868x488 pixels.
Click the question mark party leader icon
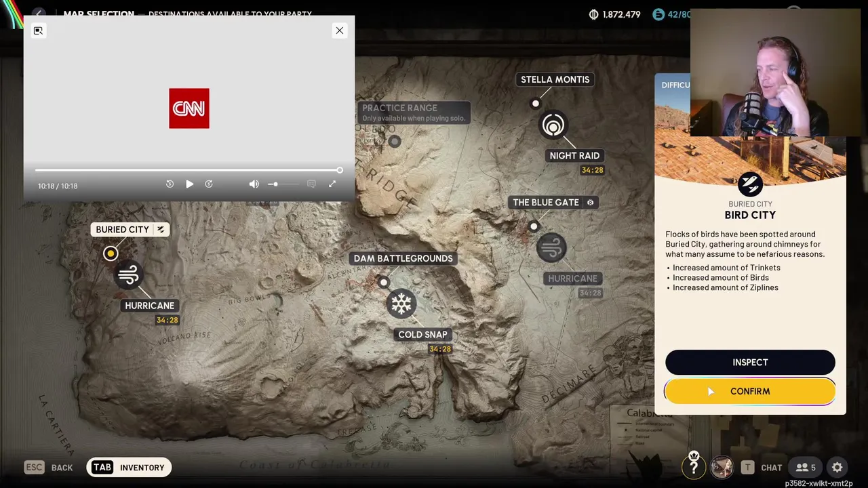coord(694,466)
